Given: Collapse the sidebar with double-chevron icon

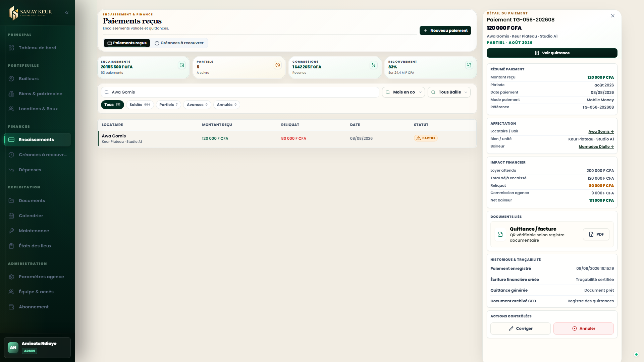Looking at the screenshot, I should [67, 13].
